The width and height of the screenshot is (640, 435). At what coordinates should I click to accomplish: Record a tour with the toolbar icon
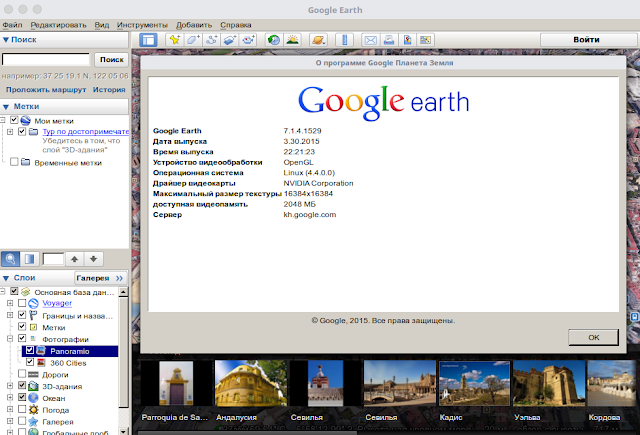click(x=249, y=40)
